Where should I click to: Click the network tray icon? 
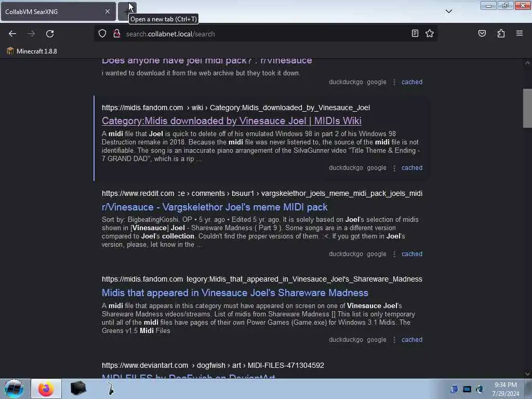coord(467,389)
